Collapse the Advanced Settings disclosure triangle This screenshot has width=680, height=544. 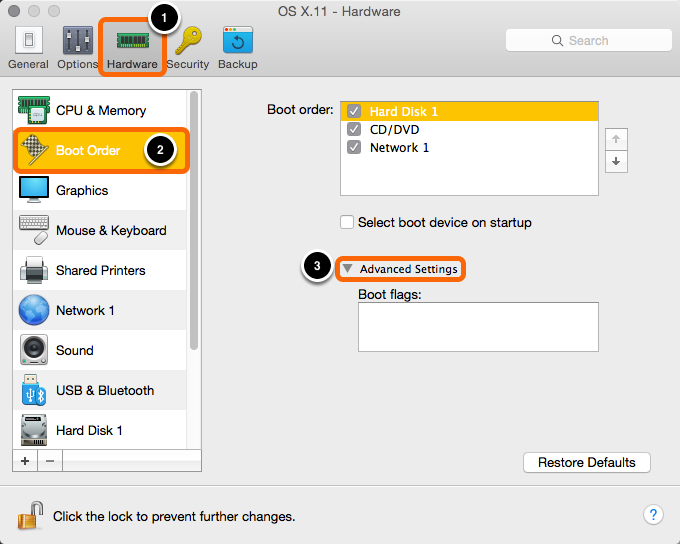(x=347, y=268)
